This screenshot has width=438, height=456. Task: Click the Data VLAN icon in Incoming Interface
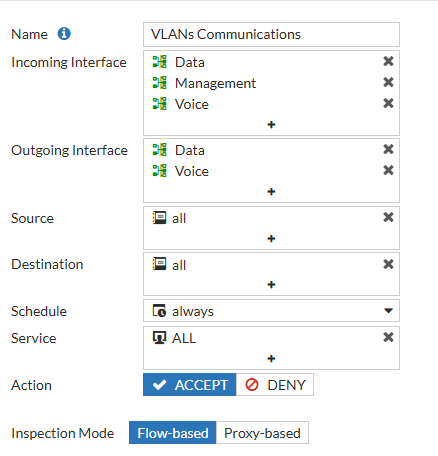pyautogui.click(x=159, y=62)
